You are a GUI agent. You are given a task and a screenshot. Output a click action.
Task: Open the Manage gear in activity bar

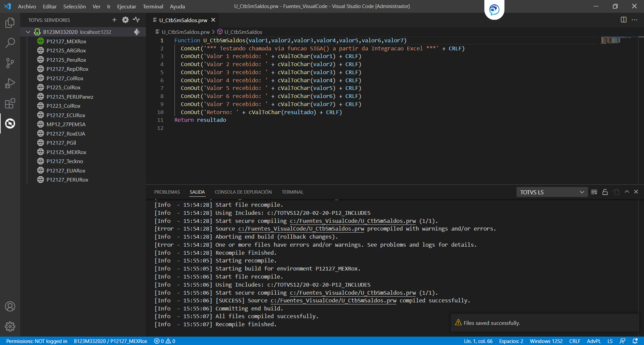[10, 327]
